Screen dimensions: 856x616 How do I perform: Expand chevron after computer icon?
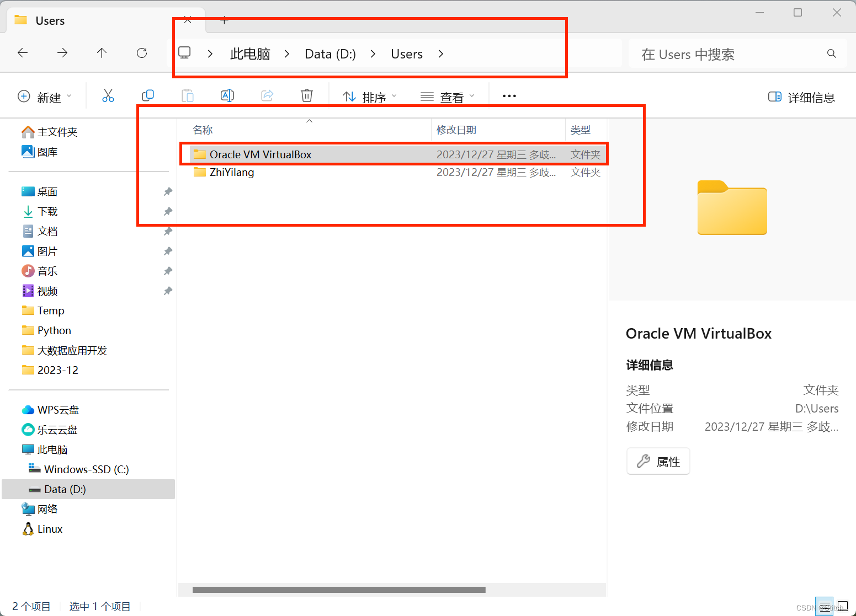click(210, 53)
